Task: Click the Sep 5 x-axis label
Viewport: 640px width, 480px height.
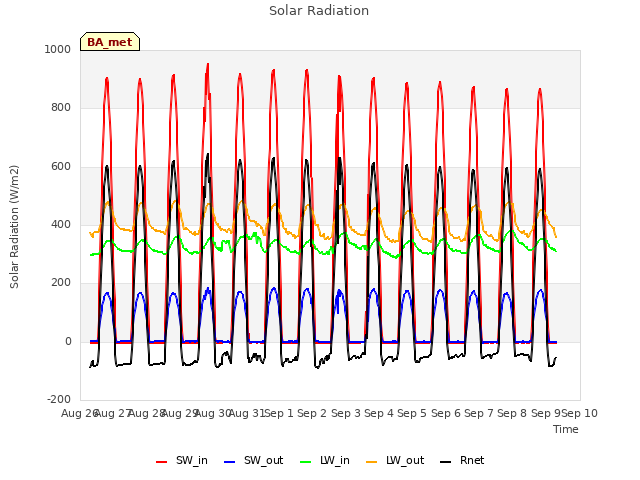Action: 412,413
